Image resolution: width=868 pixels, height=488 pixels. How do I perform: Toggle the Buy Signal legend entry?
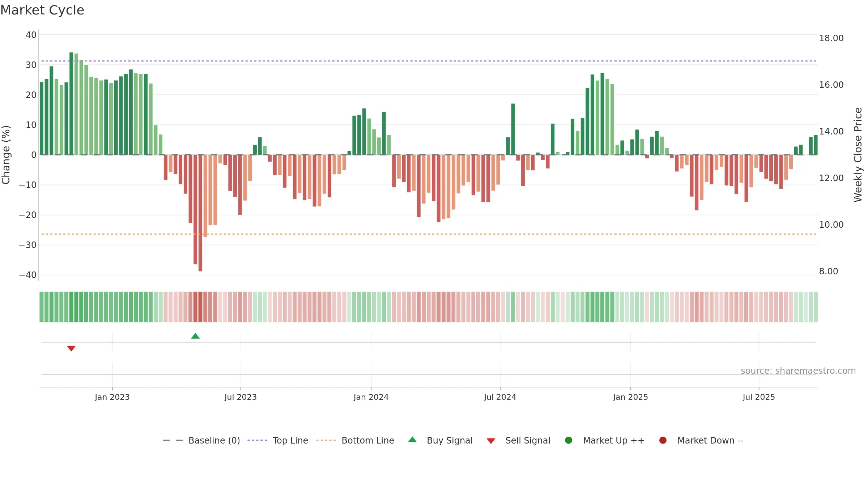point(440,440)
